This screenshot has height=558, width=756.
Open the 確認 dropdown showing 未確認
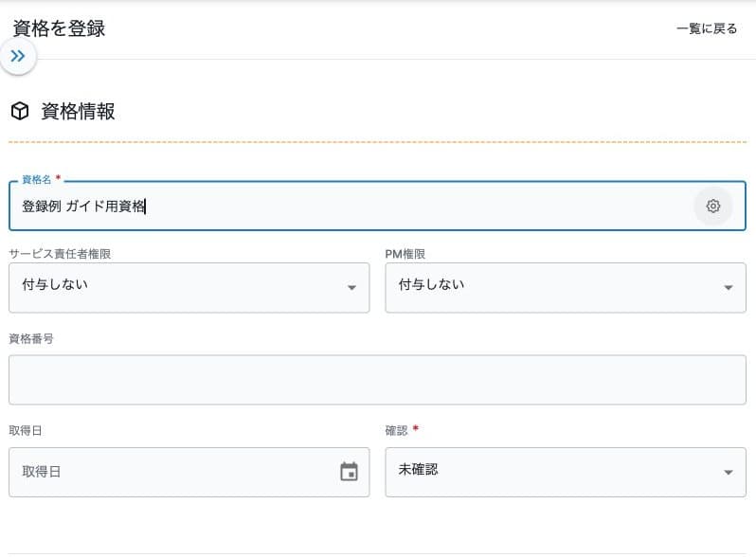pos(566,472)
